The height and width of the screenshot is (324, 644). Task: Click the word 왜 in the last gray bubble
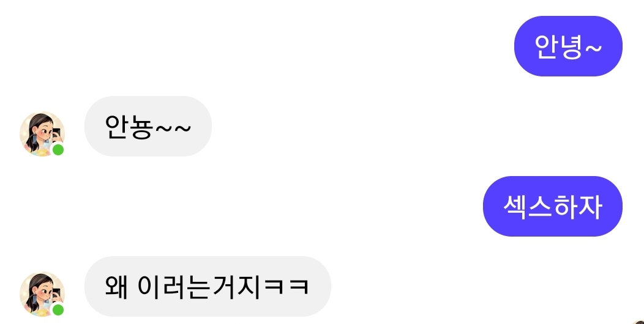[x=116, y=286]
